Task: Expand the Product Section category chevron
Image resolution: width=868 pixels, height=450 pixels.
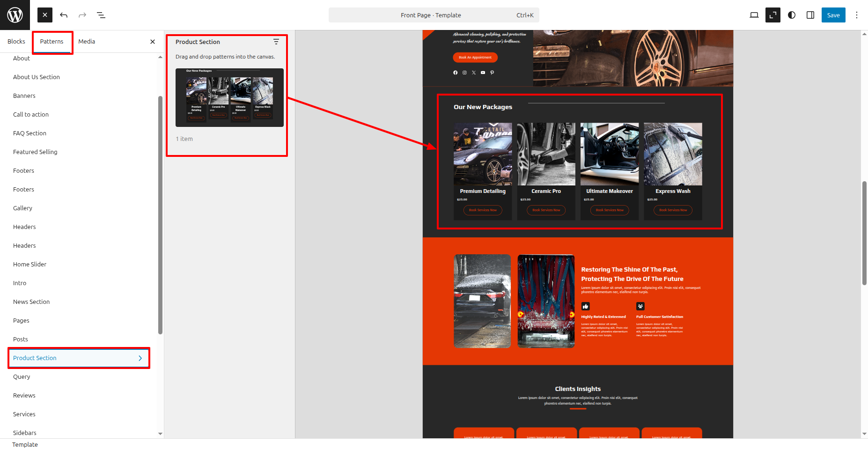Action: [x=140, y=358]
